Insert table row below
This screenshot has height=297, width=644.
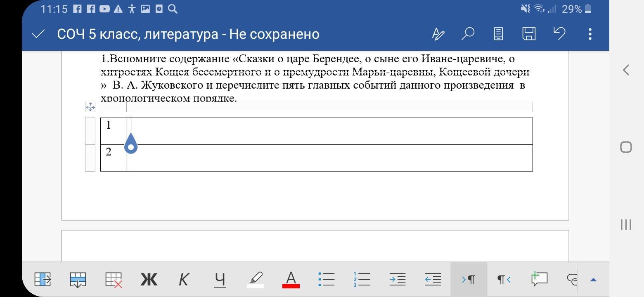pos(78,279)
